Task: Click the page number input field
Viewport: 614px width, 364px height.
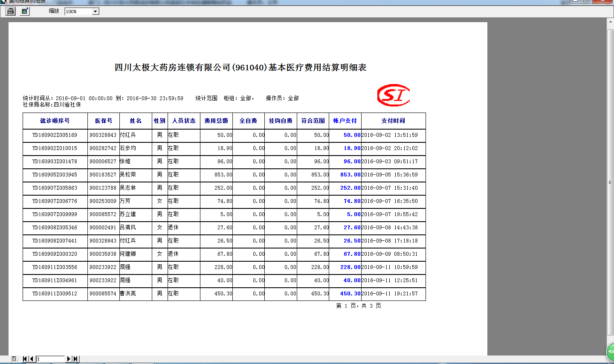Action: [50, 359]
